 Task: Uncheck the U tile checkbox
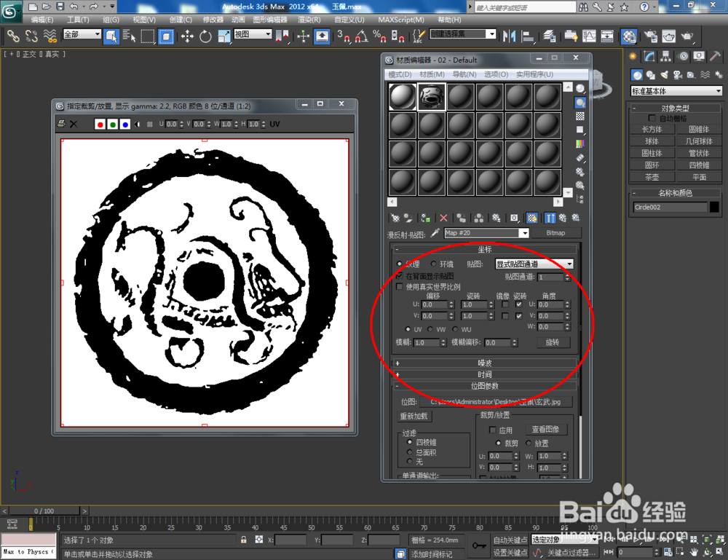pos(518,304)
